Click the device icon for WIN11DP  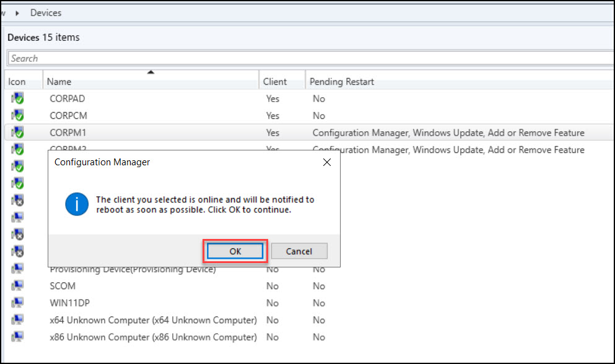[17, 303]
